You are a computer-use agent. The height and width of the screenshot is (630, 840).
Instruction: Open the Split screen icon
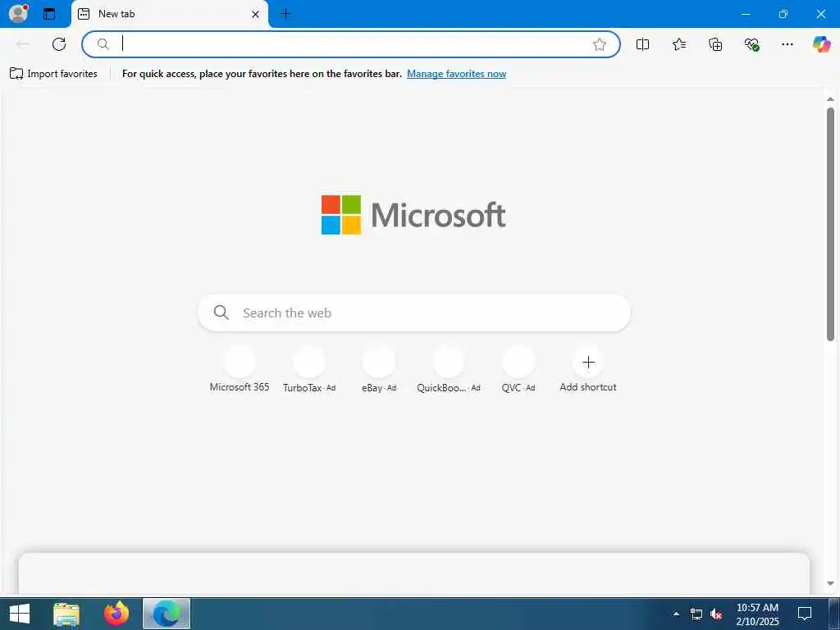pyautogui.click(x=643, y=44)
